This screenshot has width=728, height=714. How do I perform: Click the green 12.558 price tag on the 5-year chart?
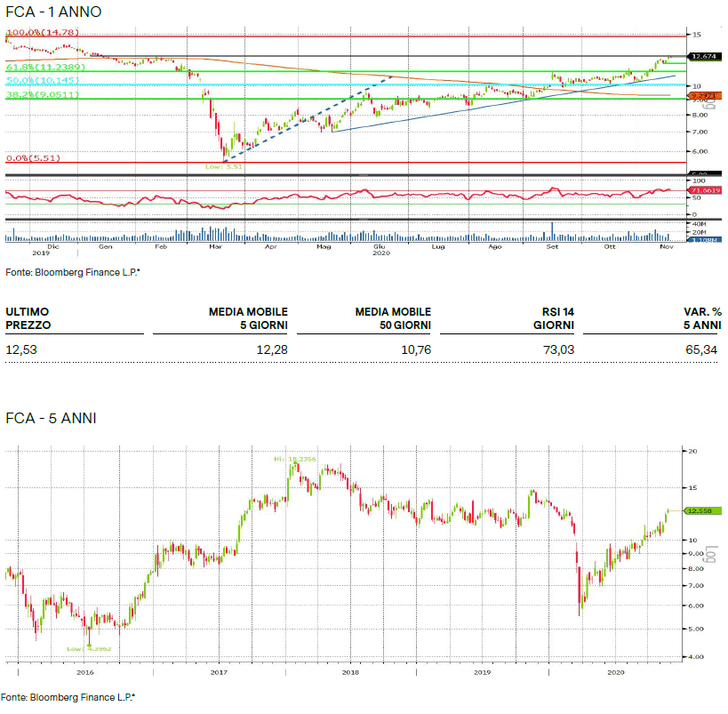pos(702,510)
